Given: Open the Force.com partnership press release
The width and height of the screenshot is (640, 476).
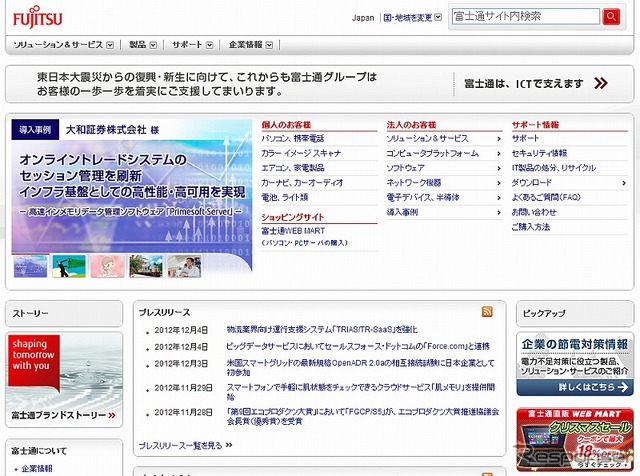Looking at the screenshot, I should tap(358, 346).
